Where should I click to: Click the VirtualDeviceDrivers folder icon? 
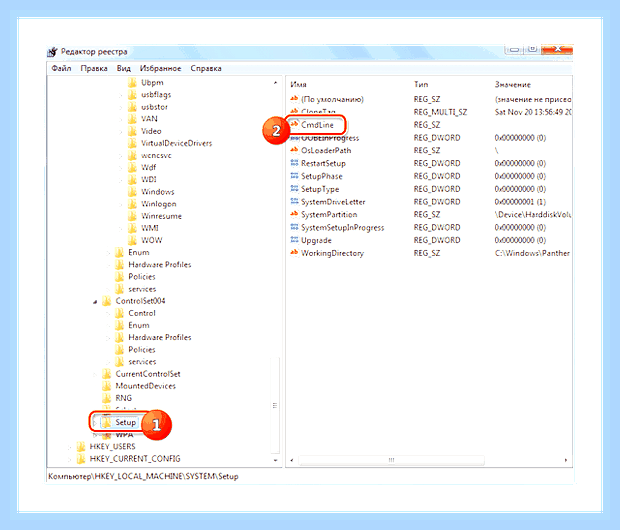[132, 143]
